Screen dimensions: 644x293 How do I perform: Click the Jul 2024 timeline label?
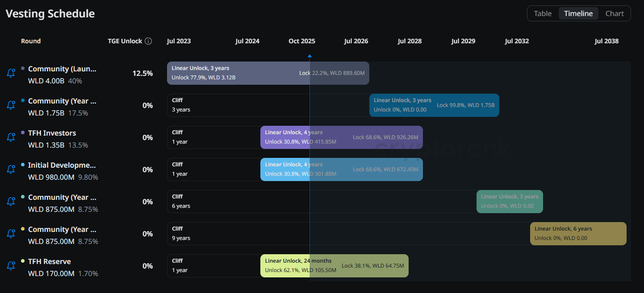click(247, 41)
